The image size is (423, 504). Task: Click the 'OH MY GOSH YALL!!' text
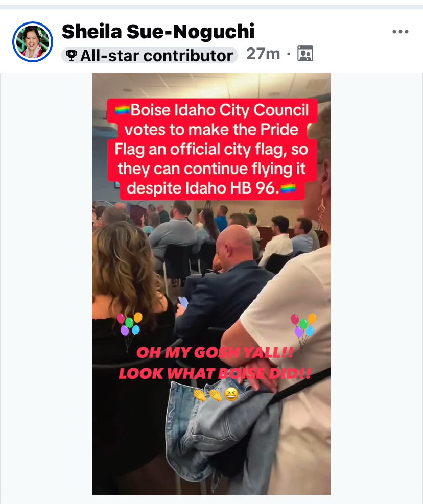click(x=215, y=353)
